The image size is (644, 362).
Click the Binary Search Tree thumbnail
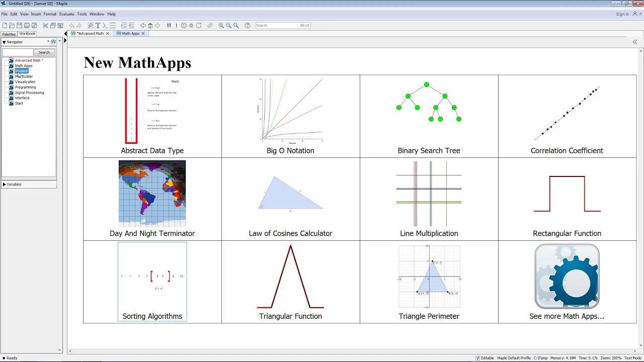tap(429, 102)
